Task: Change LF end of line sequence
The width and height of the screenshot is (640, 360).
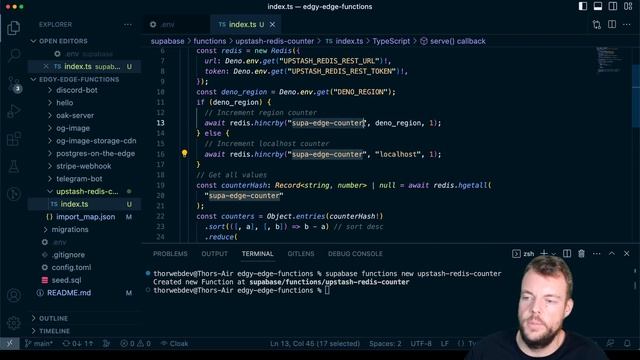Action: 444,344
